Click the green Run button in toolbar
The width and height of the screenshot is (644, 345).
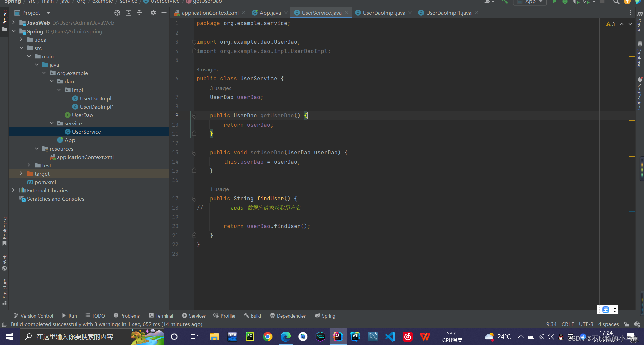pyautogui.click(x=554, y=2)
